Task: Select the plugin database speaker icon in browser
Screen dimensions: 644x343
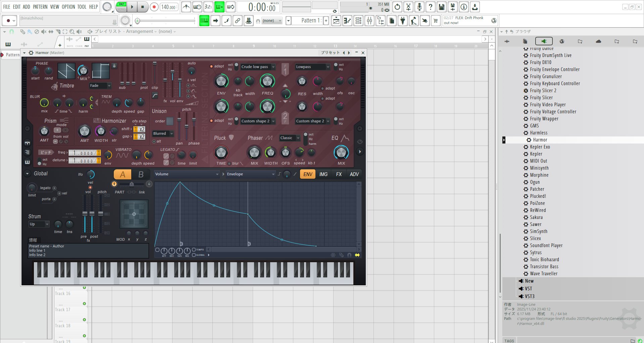Action: [544, 41]
